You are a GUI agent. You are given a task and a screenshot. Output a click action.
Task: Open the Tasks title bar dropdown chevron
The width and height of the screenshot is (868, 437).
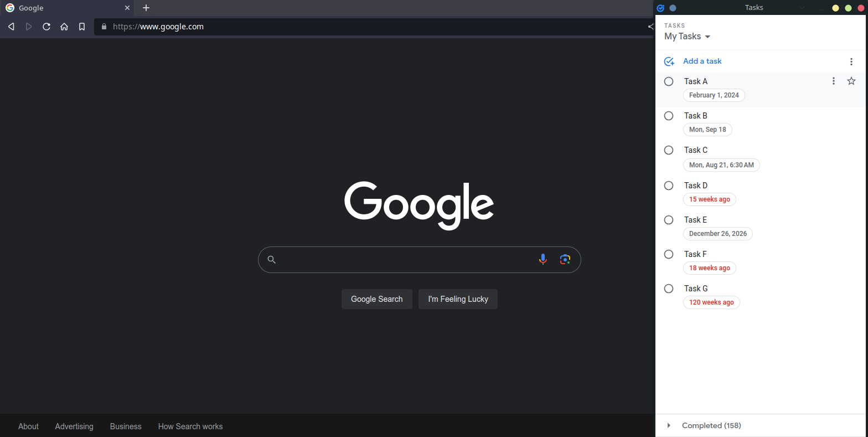pos(802,8)
